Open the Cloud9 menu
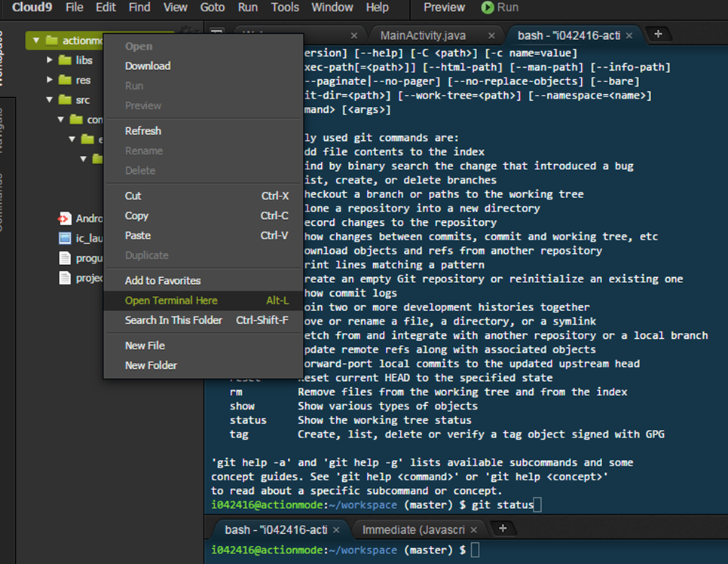This screenshot has height=564, width=728. point(32,8)
